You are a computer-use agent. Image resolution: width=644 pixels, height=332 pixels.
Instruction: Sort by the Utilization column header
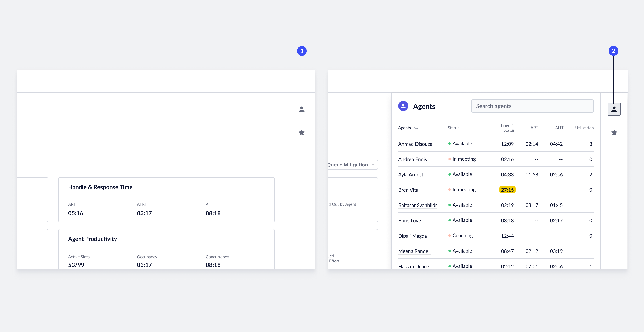click(584, 128)
